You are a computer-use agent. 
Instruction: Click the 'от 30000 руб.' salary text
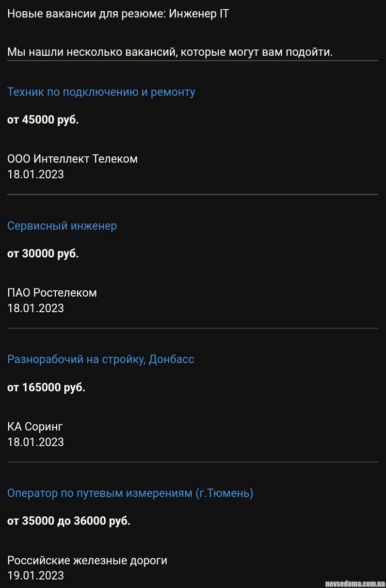pos(43,253)
